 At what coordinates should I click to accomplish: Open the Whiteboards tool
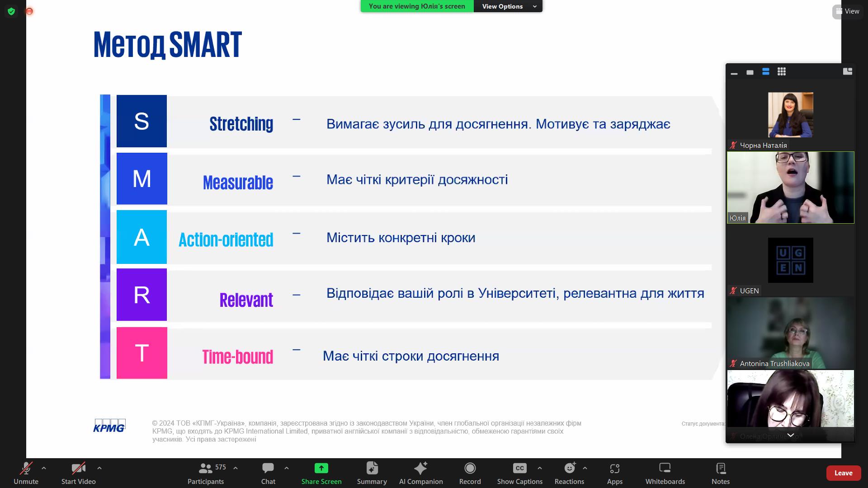pyautogui.click(x=665, y=473)
